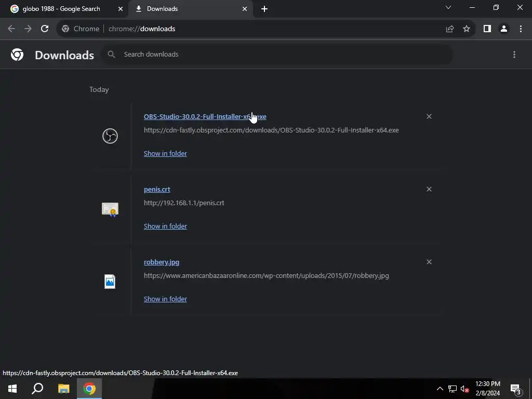This screenshot has width=532, height=399.
Task: Bookmark this page with the star
Action: (467, 29)
